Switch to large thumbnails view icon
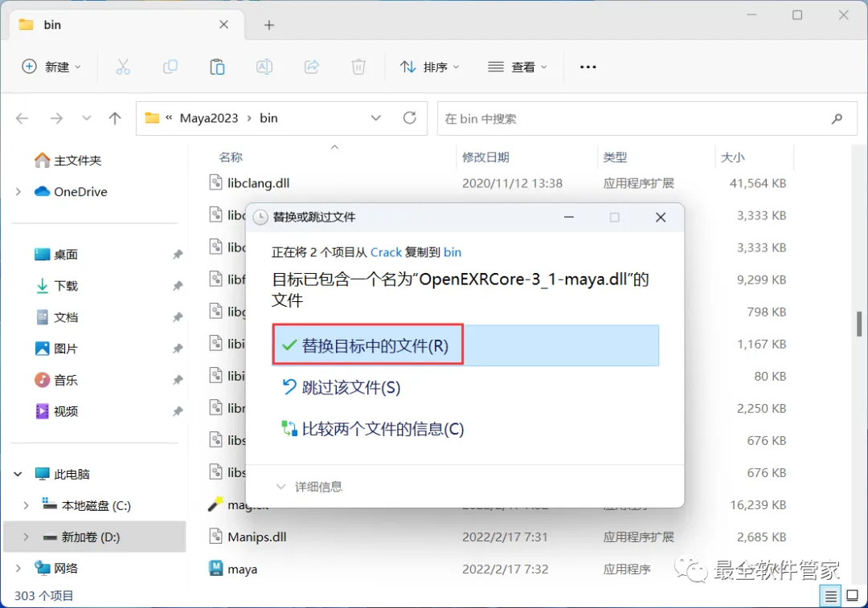 [x=853, y=596]
